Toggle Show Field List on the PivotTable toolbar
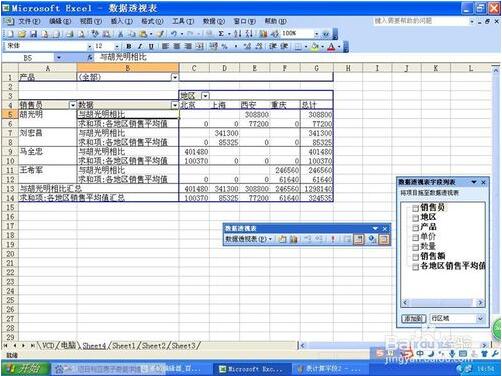502x376 pixels. [x=384, y=239]
